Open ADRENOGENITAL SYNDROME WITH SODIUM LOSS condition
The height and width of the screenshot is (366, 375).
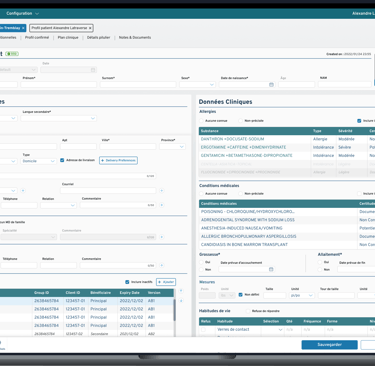click(x=248, y=220)
